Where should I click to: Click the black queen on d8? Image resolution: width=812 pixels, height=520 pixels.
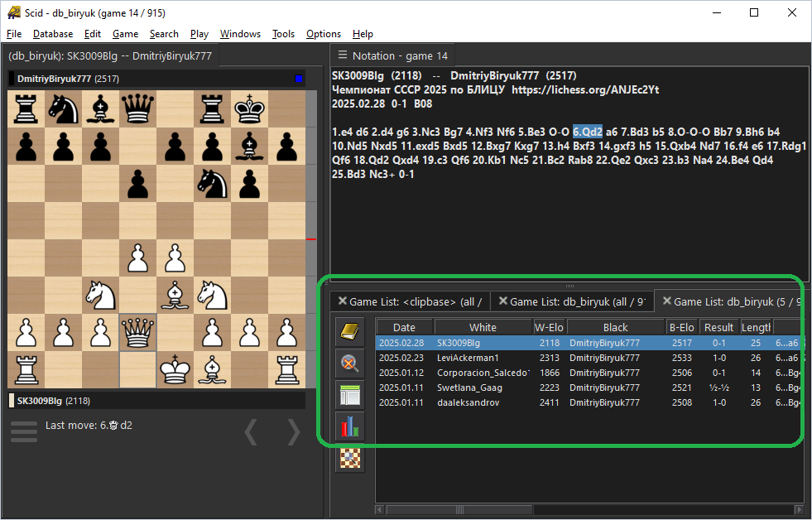(137, 108)
